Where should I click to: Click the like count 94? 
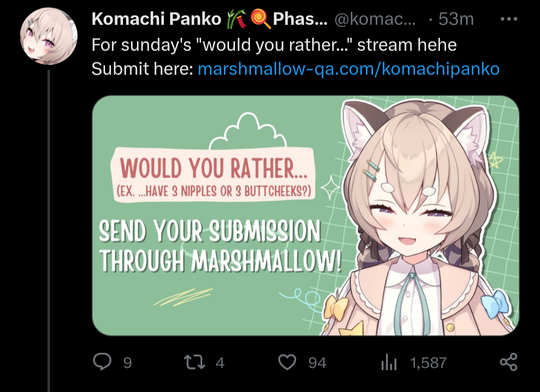317,363
